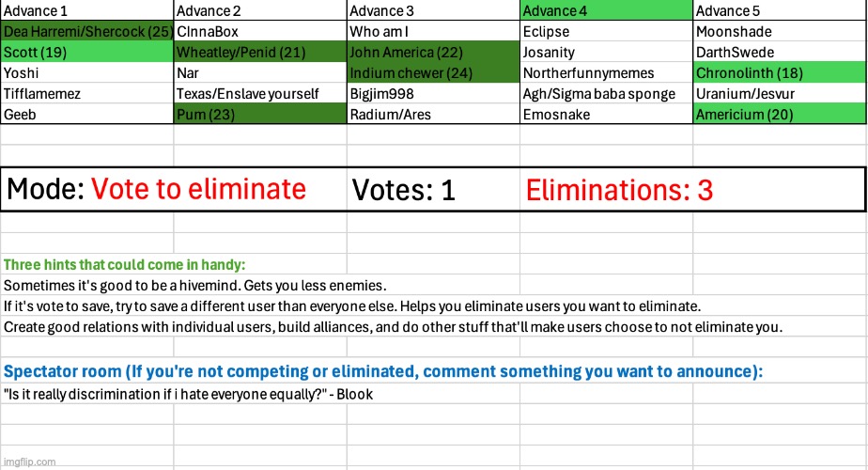Click the Chronolinth (18) cell
This screenshot has width=868, height=470.
click(x=780, y=73)
